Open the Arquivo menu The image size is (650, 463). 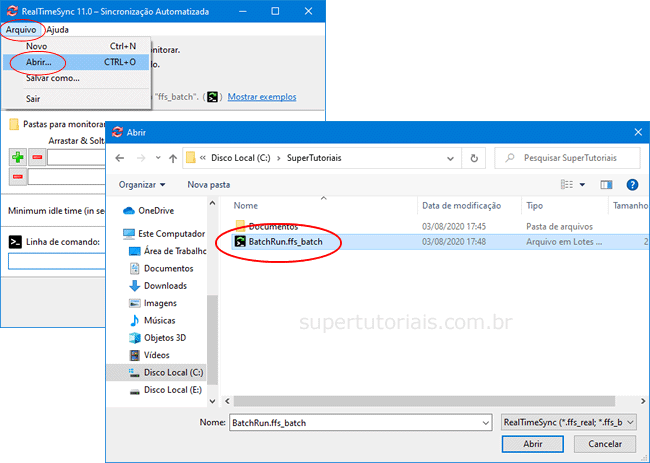click(20, 30)
